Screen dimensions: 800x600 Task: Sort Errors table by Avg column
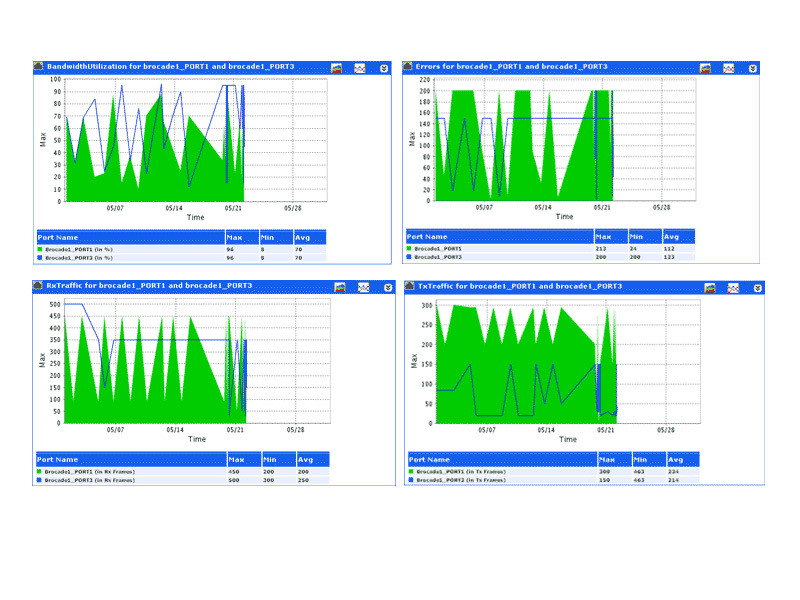coord(679,236)
